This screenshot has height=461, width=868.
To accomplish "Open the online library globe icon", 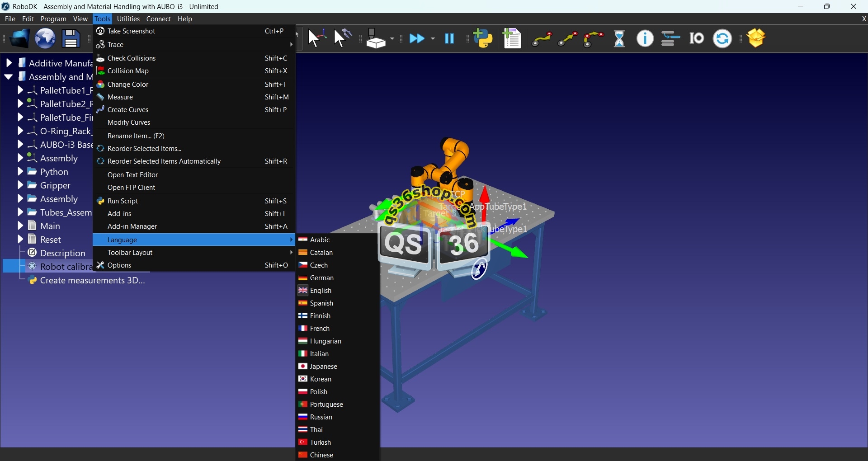I will pos(45,39).
